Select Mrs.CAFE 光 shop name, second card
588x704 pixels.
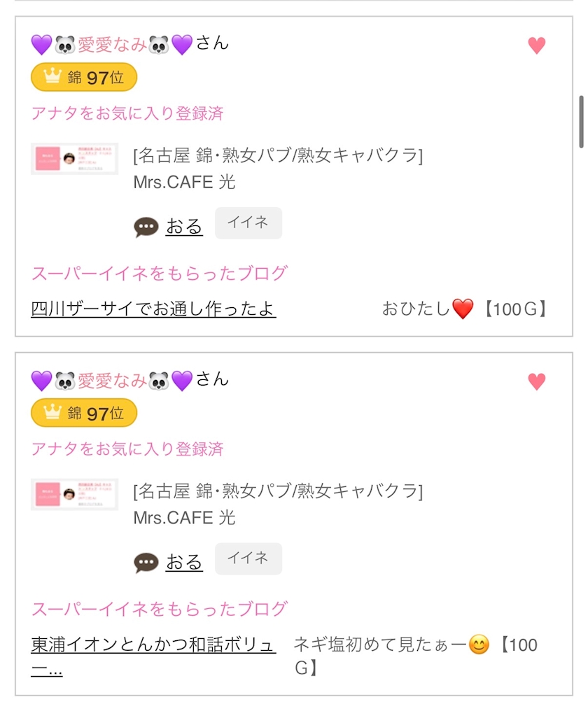point(184,518)
